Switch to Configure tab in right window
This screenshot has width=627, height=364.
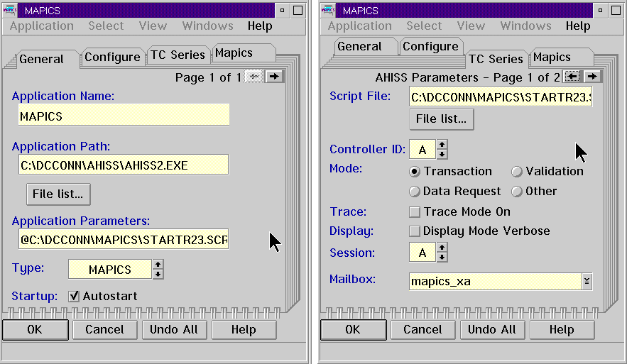430,46
